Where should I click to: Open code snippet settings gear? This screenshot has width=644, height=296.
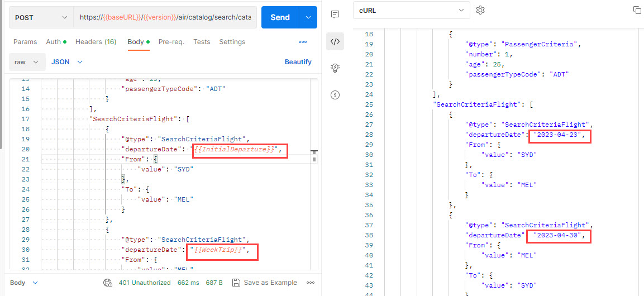pos(480,10)
